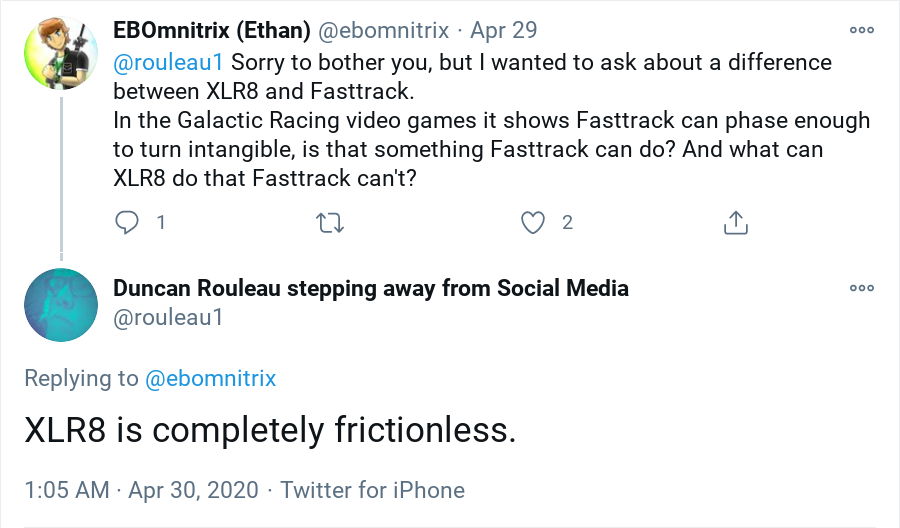Click the like count number 2
Viewport: 900px width, 528px height.
(x=567, y=222)
